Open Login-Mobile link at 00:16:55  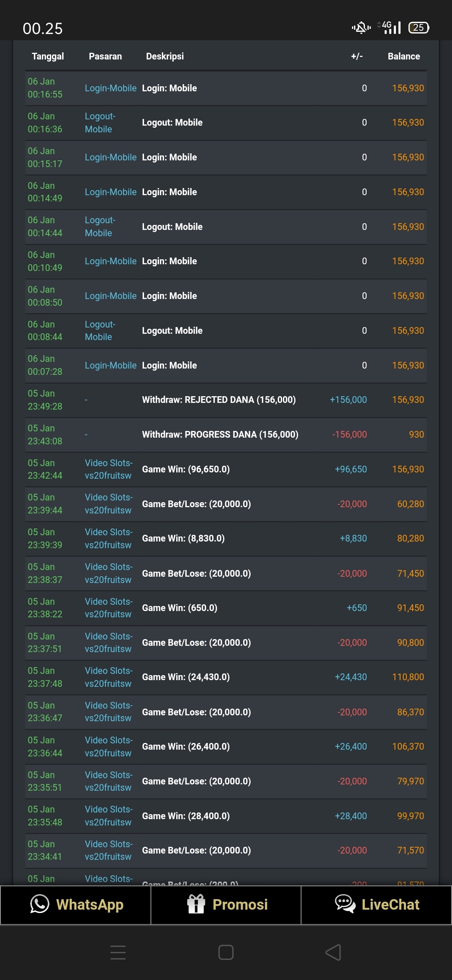click(110, 88)
